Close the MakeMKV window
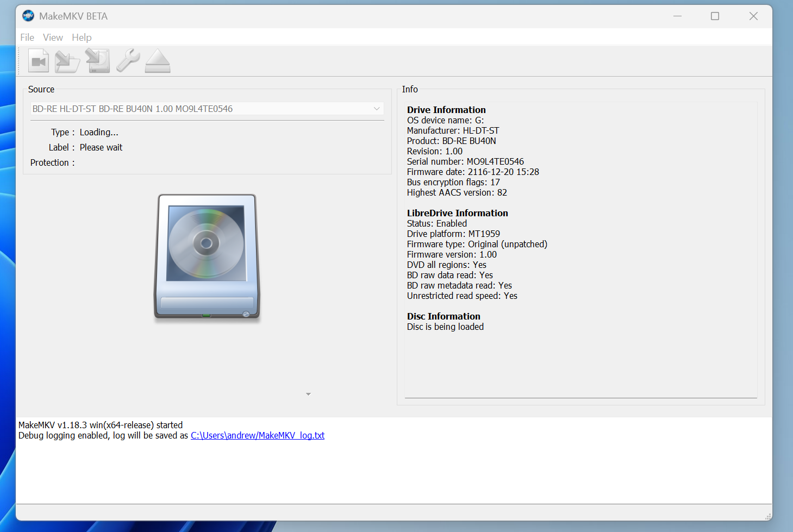The height and width of the screenshot is (532, 793). (x=753, y=16)
